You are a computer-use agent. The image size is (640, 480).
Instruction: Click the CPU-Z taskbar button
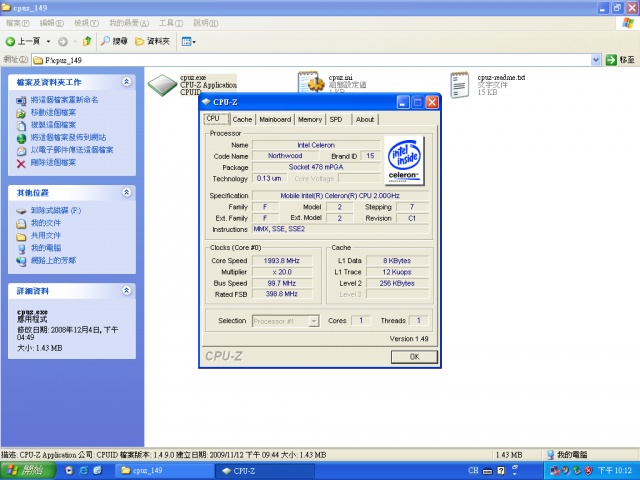click(x=264, y=471)
